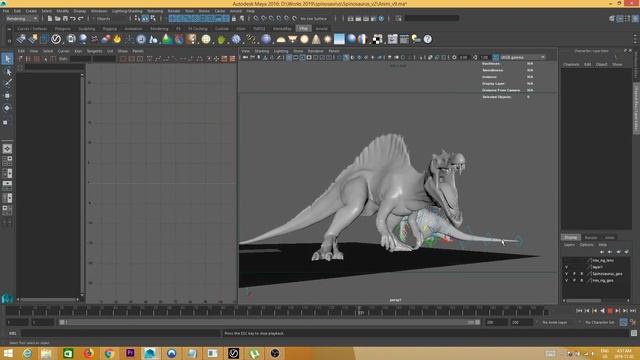Click the Redo arrow icon

click(80, 18)
